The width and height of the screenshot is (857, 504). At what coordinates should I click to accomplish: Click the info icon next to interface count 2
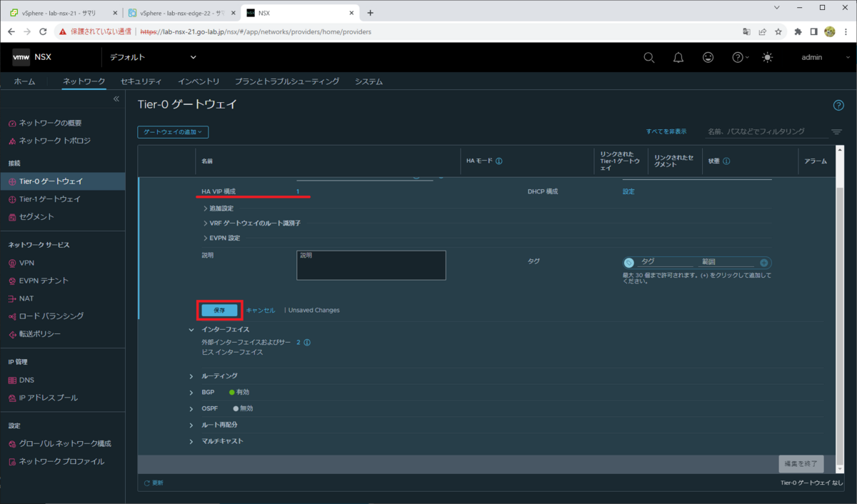(307, 343)
